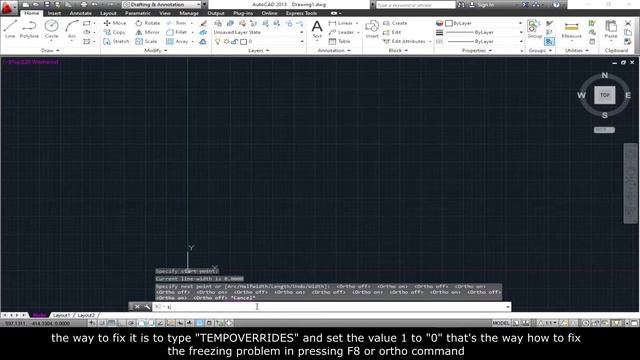Click the Erase tool in Modify panel
640x360 pixels.
(203, 23)
